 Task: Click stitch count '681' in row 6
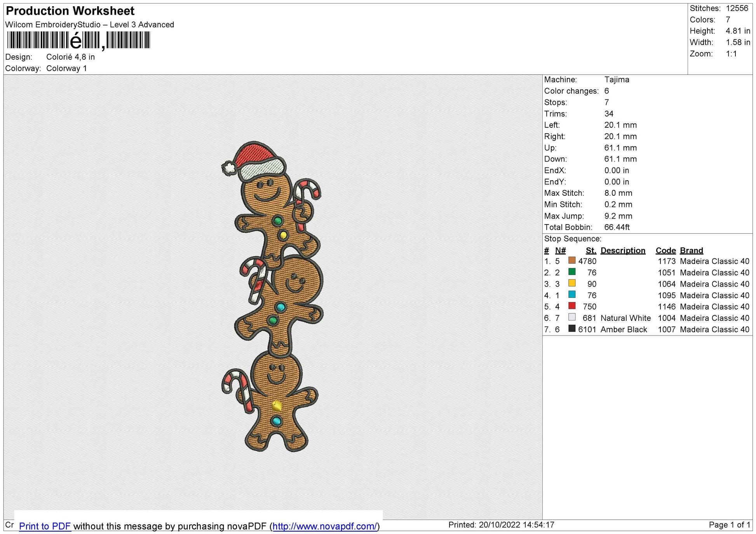tap(589, 318)
